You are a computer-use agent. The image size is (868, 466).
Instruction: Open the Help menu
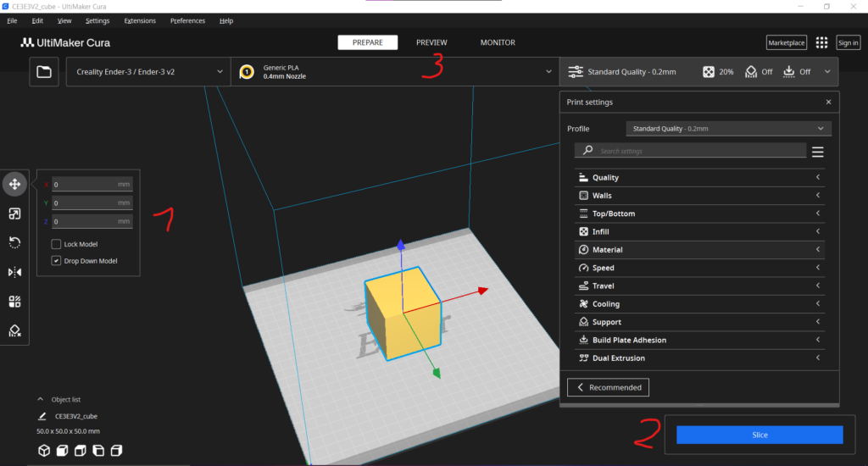click(x=226, y=20)
